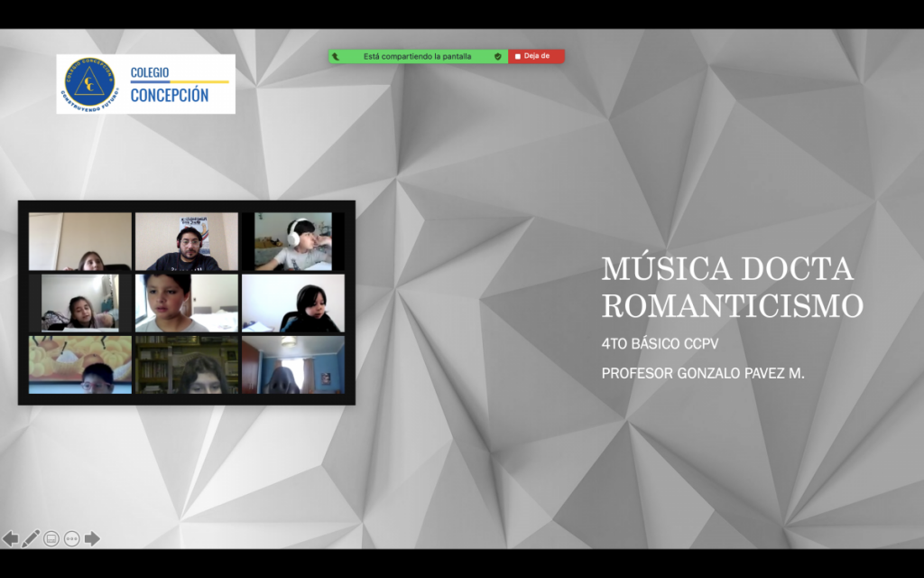The image size is (924, 578).
Task: Open the more slideshow options (three dots)
Action: (x=71, y=539)
